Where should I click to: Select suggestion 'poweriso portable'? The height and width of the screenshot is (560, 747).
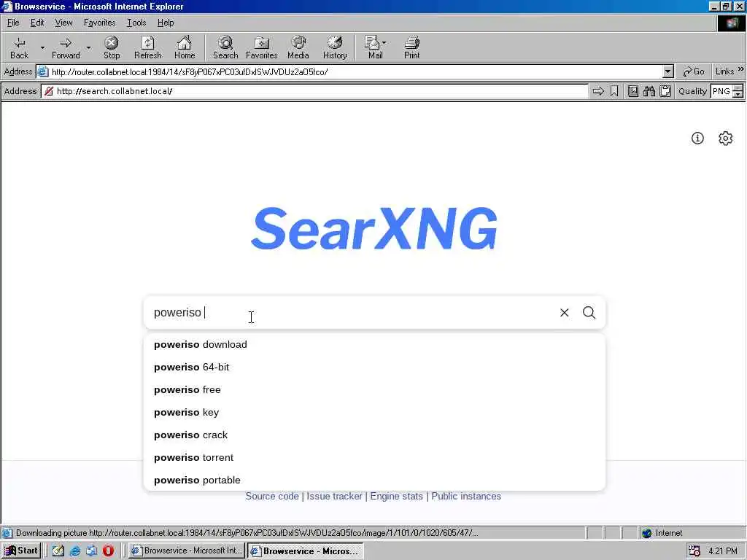coord(374,480)
